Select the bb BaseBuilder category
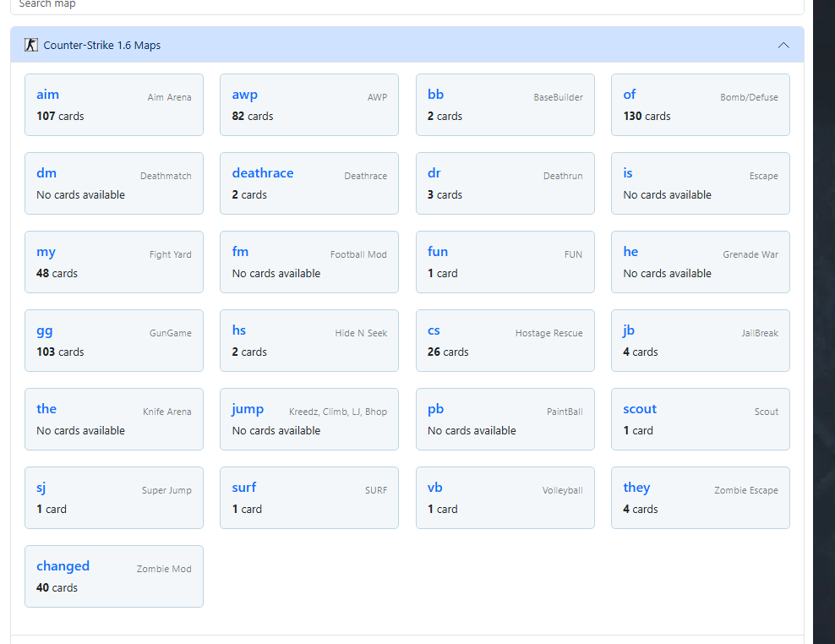 pyautogui.click(x=505, y=105)
